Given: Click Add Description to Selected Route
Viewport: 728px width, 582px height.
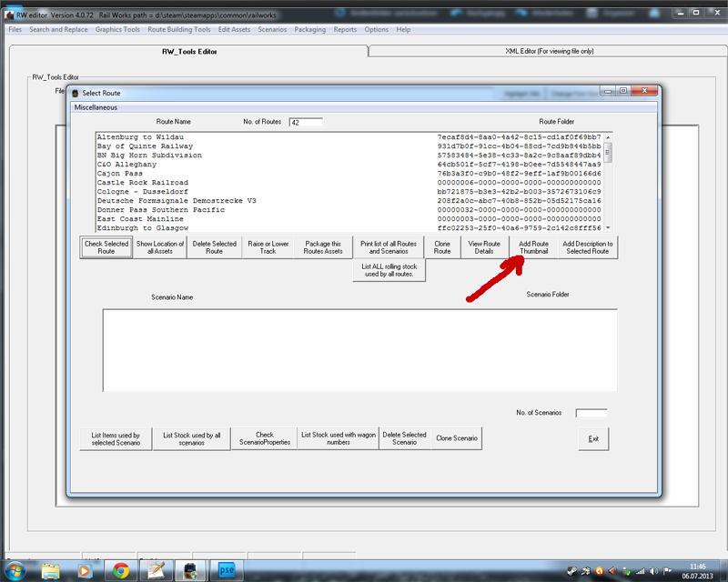Looking at the screenshot, I should (587, 247).
